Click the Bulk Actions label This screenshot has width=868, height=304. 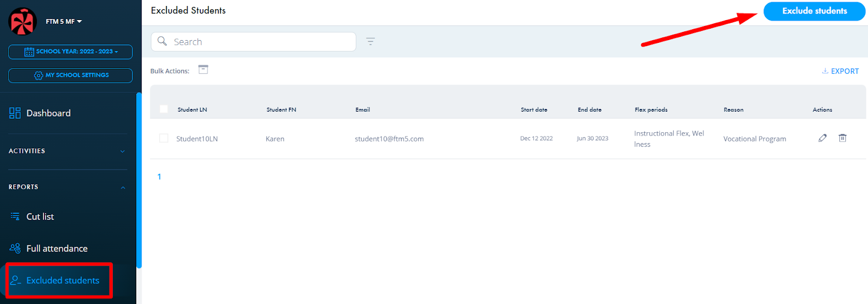170,71
